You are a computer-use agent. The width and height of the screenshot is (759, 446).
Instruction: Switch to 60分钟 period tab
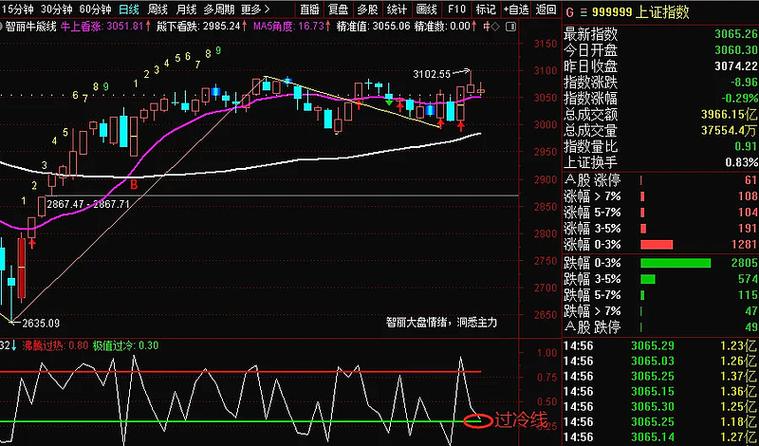tap(94, 9)
